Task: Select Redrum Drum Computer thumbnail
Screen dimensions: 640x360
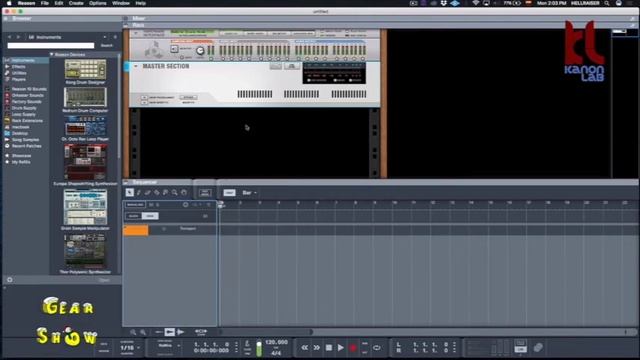Action: [x=85, y=97]
